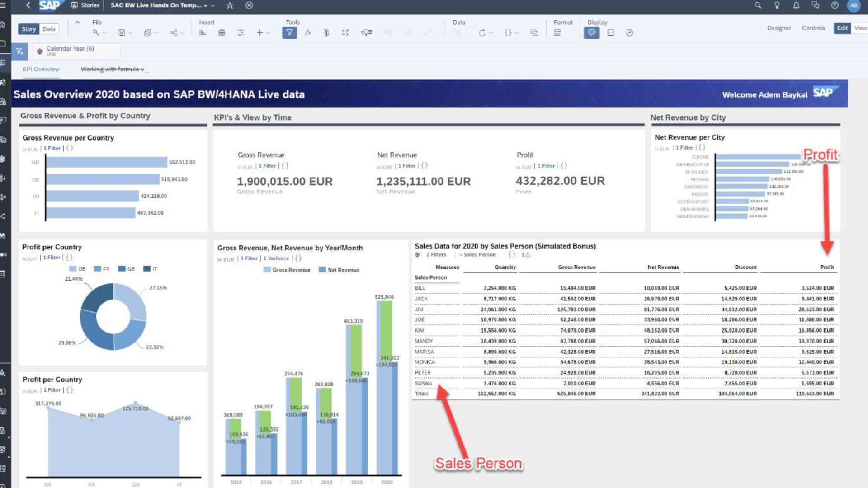Open the Designer panel
The height and width of the screenshot is (488, 868).
coord(778,28)
